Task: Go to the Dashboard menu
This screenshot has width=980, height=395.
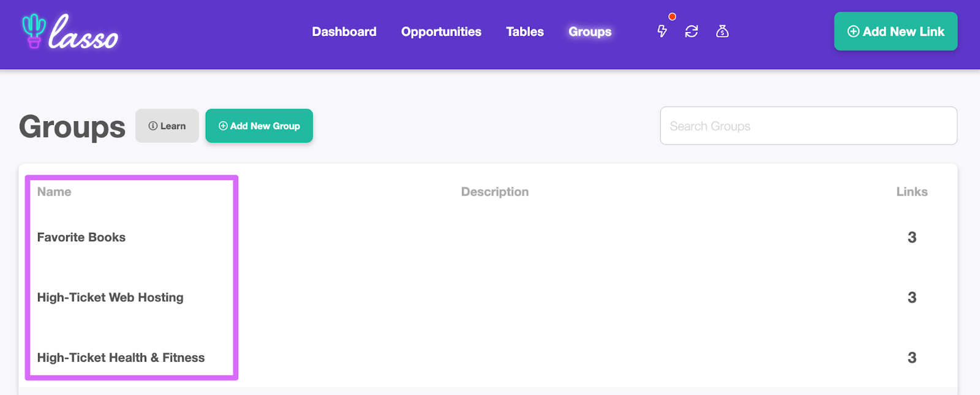Action: coord(344,32)
